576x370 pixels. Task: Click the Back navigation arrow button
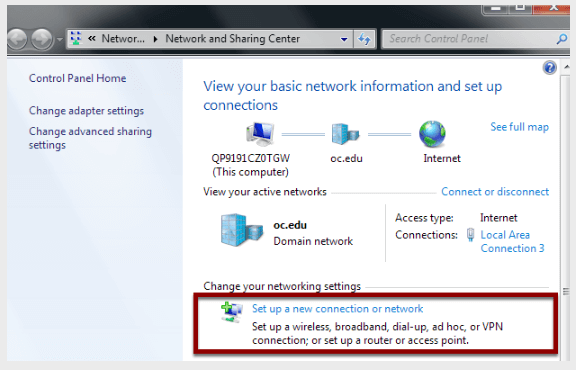click(x=17, y=39)
